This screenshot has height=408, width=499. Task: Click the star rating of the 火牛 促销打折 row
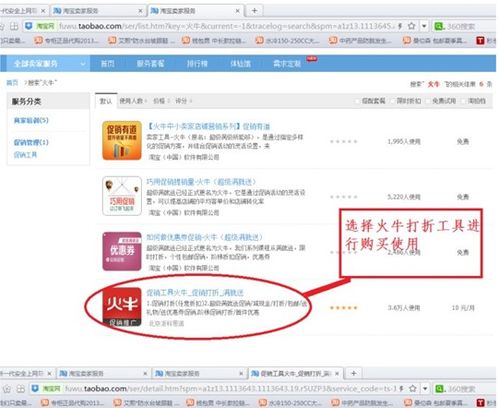[x=344, y=308]
